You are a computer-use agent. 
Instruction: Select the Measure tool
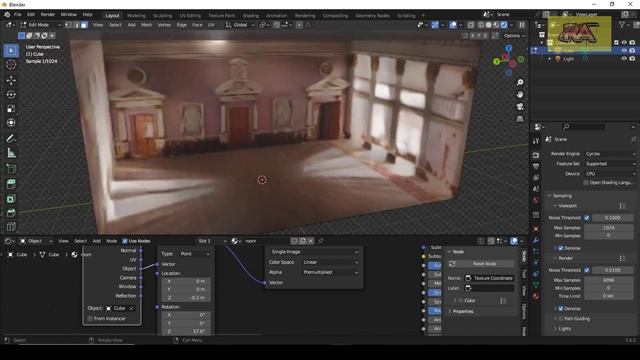click(x=11, y=153)
